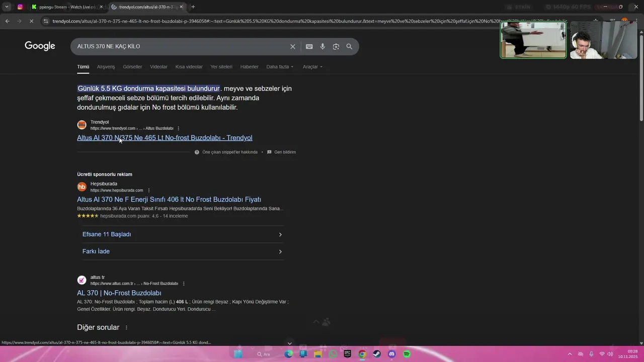644x362 pixels.
Task: Open the options menu beside Diğer sorular
Action: [x=126, y=327]
